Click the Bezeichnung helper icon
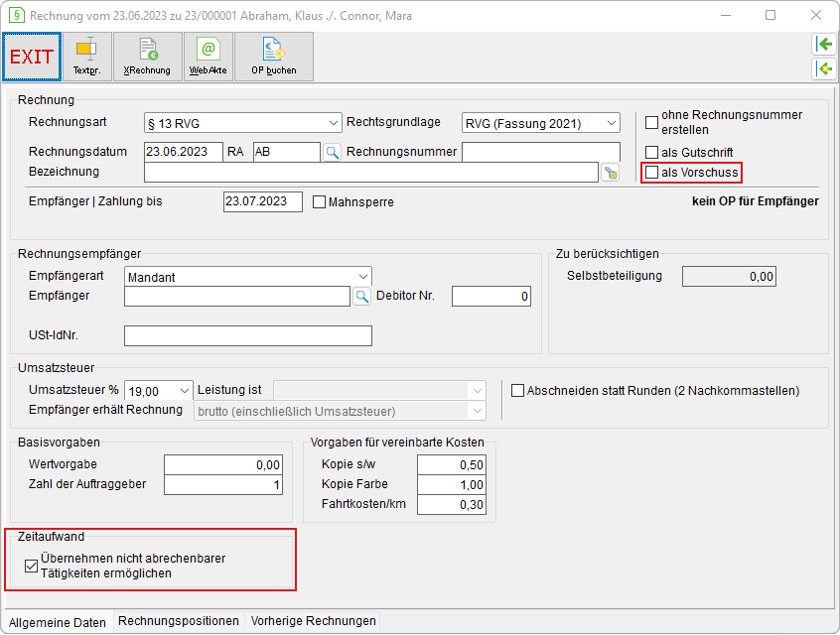This screenshot has width=840, height=635. point(611,173)
